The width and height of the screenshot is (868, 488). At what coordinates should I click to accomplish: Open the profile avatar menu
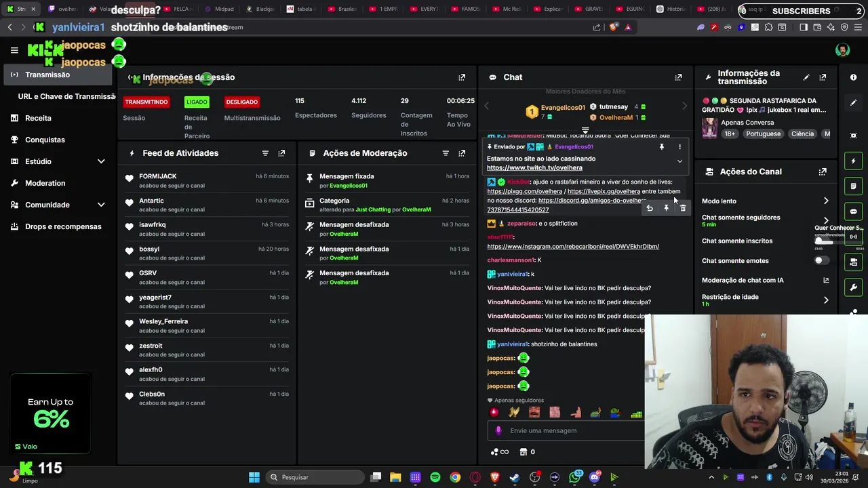(842, 50)
